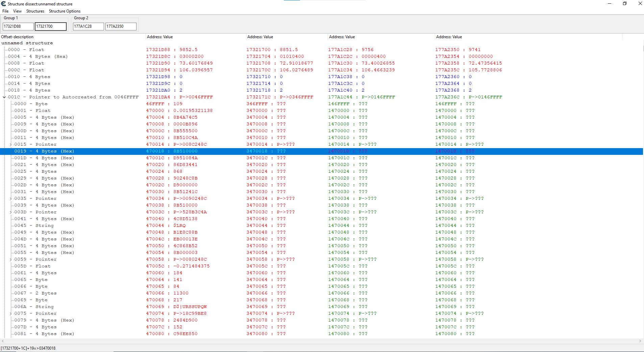Collapse the 001C Pointer to Autocreated node
The height and width of the screenshot is (352, 644).
tap(4, 97)
